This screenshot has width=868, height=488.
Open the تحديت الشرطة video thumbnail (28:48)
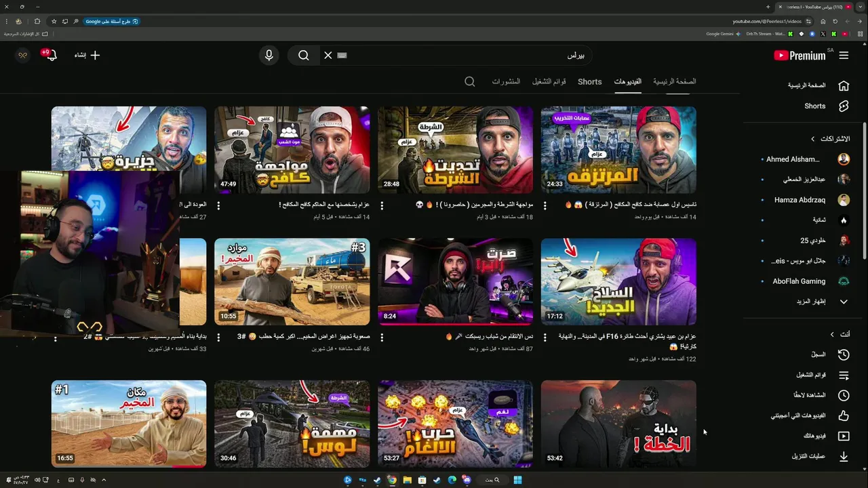pos(455,149)
